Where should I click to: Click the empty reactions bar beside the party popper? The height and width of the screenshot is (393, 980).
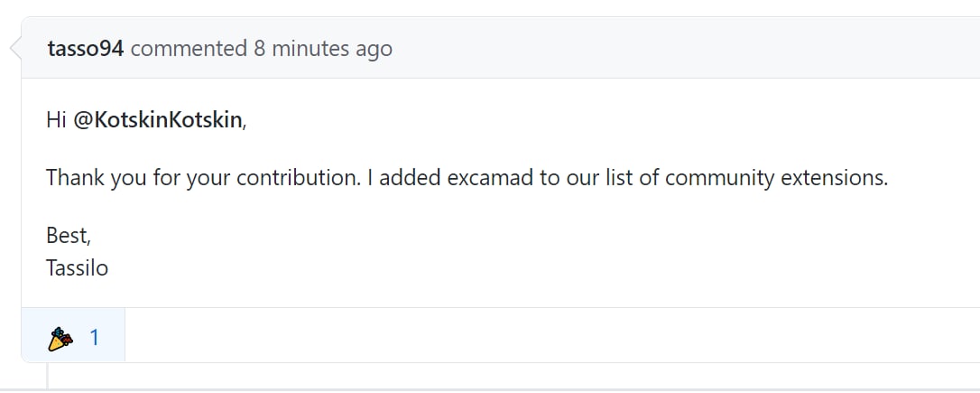[x=552, y=335]
